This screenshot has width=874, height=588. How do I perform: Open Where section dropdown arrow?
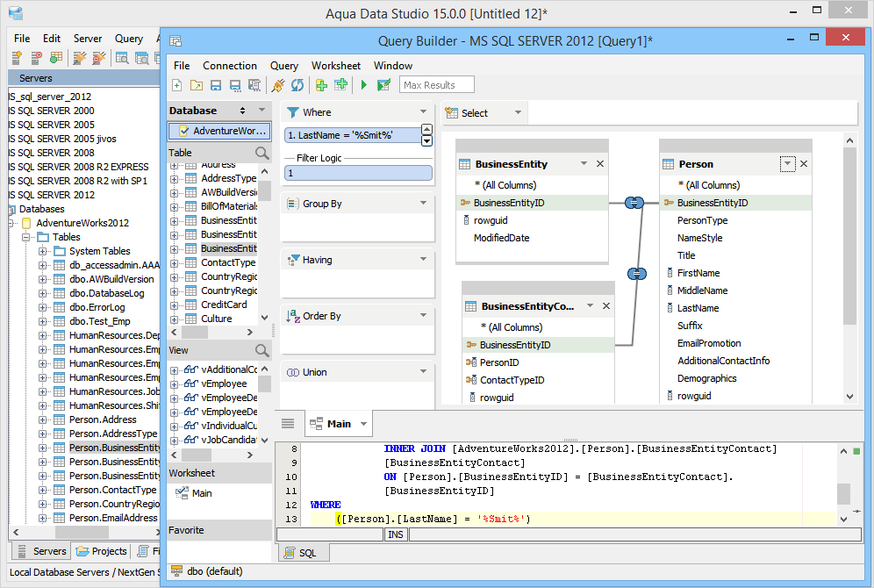coord(424,112)
